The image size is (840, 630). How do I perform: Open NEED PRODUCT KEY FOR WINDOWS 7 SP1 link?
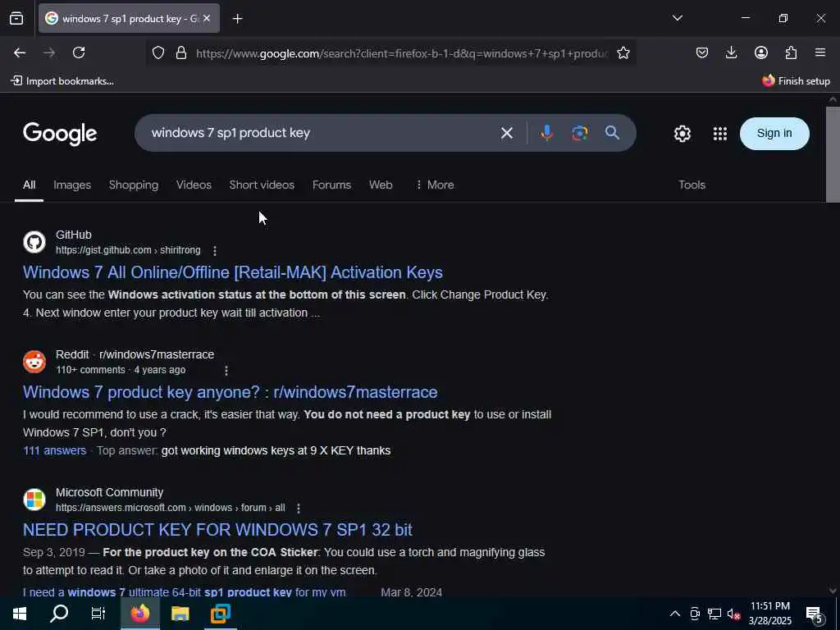(217, 530)
